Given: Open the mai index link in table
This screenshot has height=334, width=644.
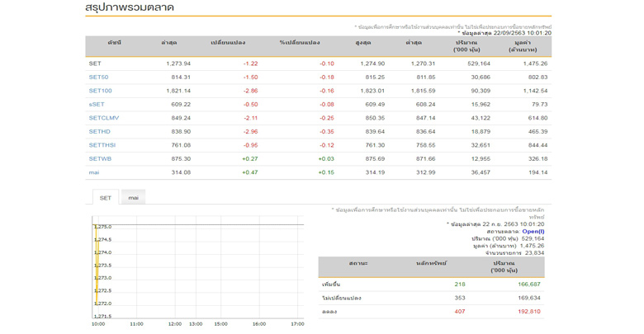Looking at the screenshot, I should pos(94,172).
